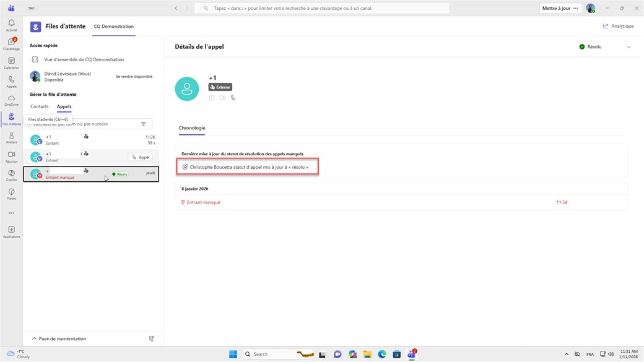This screenshot has height=362, width=644.
Task: Click Se rendre disponible availability toggle
Action: 134,77
